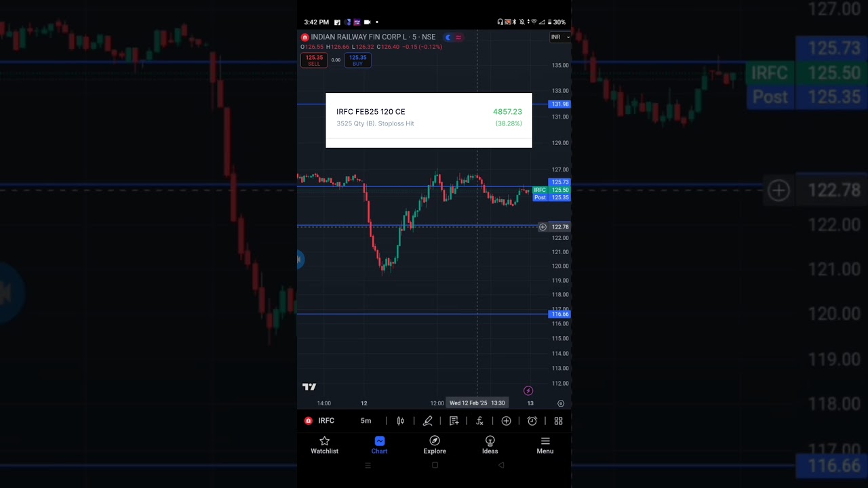The image size is (868, 488).
Task: Select the 125.73 price line label
Action: pyautogui.click(x=560, y=182)
